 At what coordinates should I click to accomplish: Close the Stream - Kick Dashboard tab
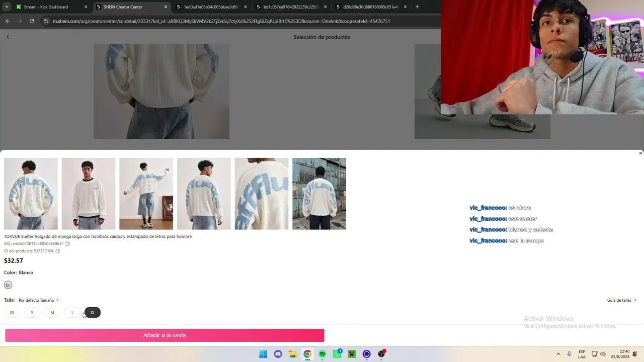86,7
